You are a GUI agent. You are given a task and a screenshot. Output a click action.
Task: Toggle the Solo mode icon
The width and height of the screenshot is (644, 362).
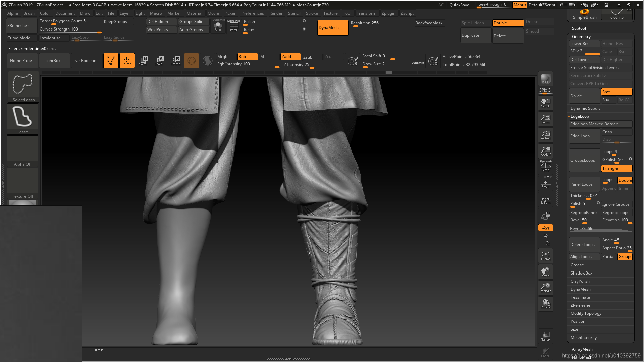(x=218, y=26)
